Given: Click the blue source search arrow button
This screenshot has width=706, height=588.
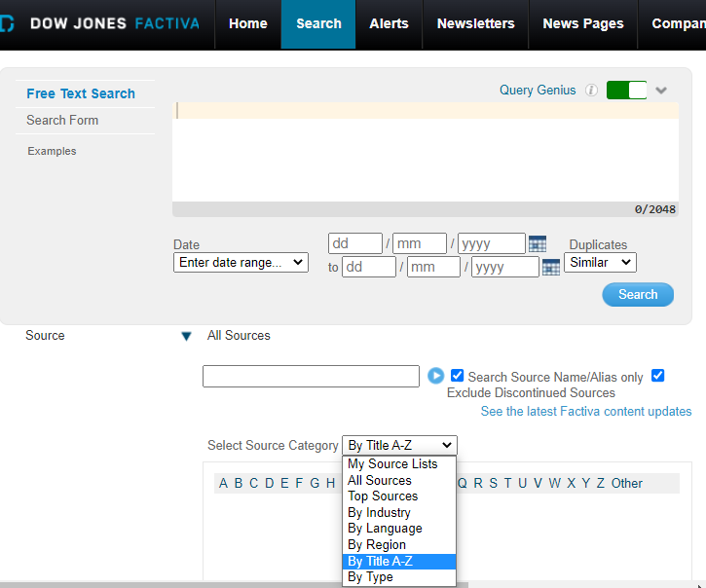Looking at the screenshot, I should (x=435, y=376).
